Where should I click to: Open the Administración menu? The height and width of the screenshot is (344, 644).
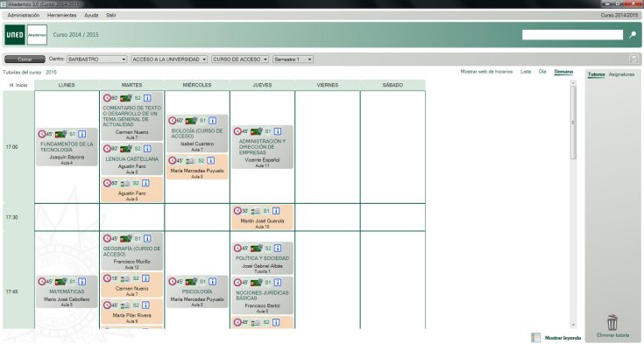24,15
